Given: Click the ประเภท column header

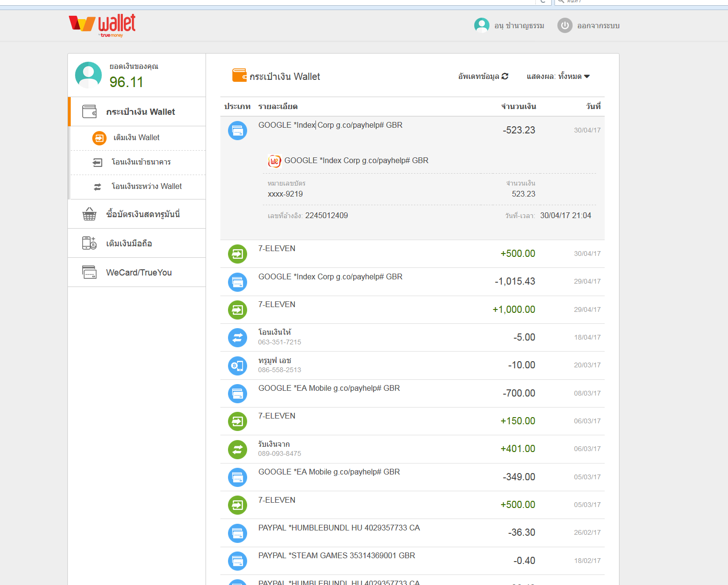Looking at the screenshot, I should 238,106.
